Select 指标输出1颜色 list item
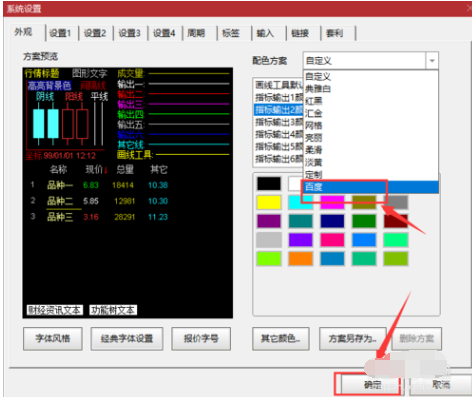The image size is (472, 397). click(279, 97)
